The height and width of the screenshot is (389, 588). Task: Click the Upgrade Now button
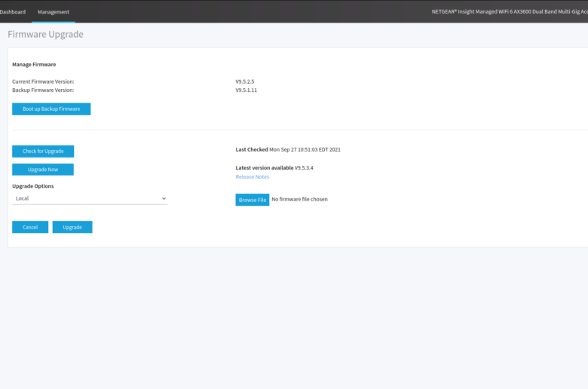click(x=43, y=170)
